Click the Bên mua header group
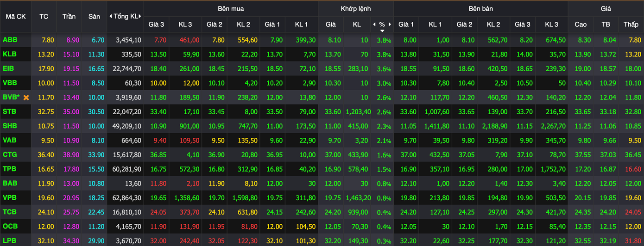 (x=231, y=9)
